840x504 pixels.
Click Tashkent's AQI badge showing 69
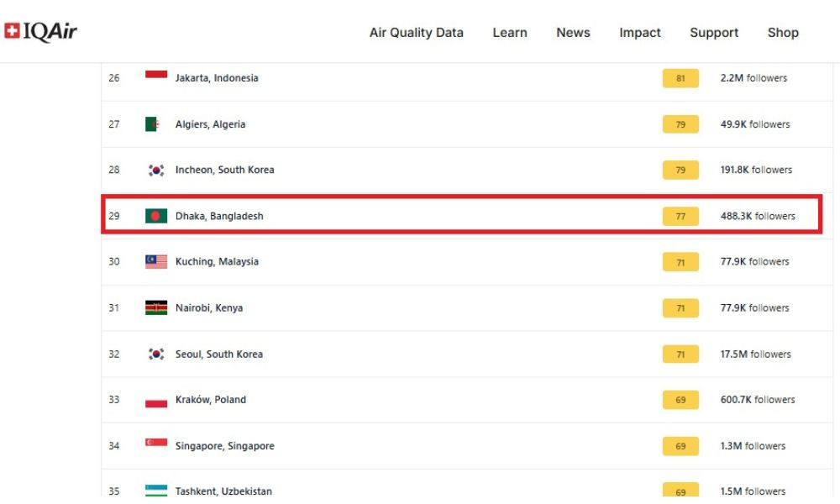[680, 490]
